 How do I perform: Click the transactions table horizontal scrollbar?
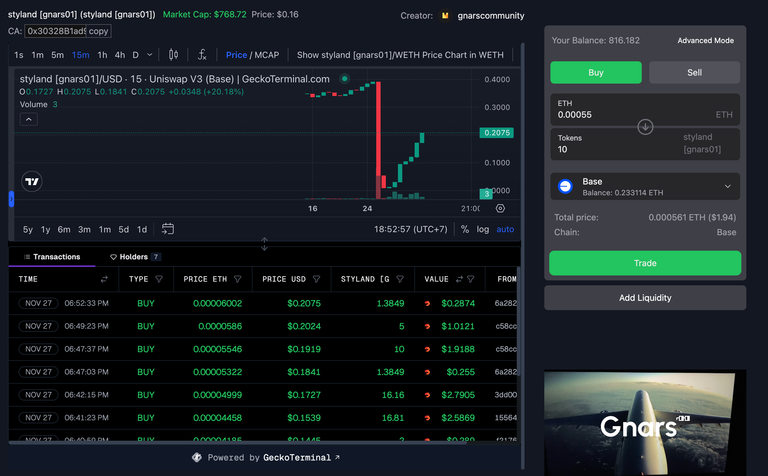[237, 442]
